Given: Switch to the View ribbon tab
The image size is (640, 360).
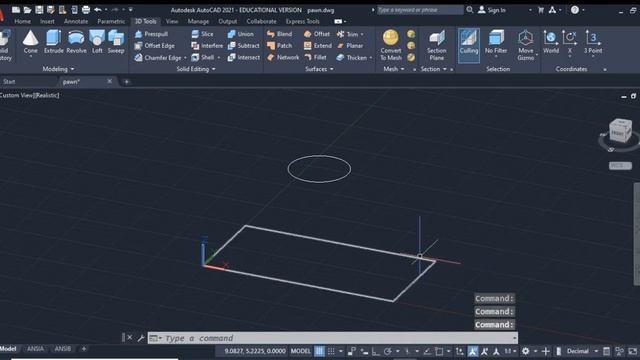Looking at the screenshot, I should coord(172,21).
